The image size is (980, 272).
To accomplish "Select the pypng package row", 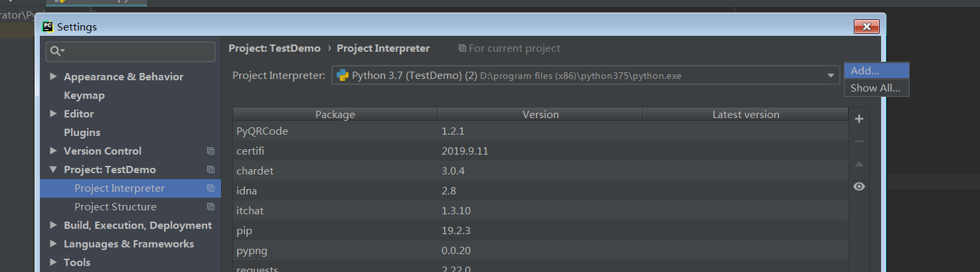I will [540, 251].
